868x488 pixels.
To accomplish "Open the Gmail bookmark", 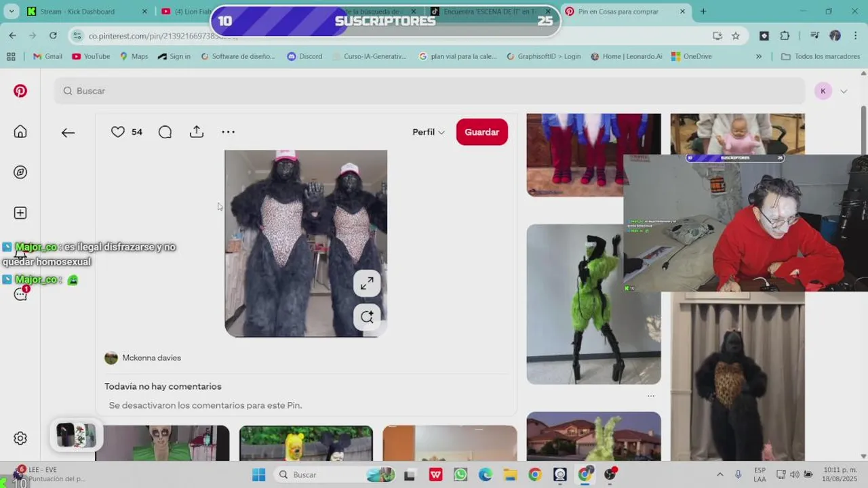I will tap(47, 56).
